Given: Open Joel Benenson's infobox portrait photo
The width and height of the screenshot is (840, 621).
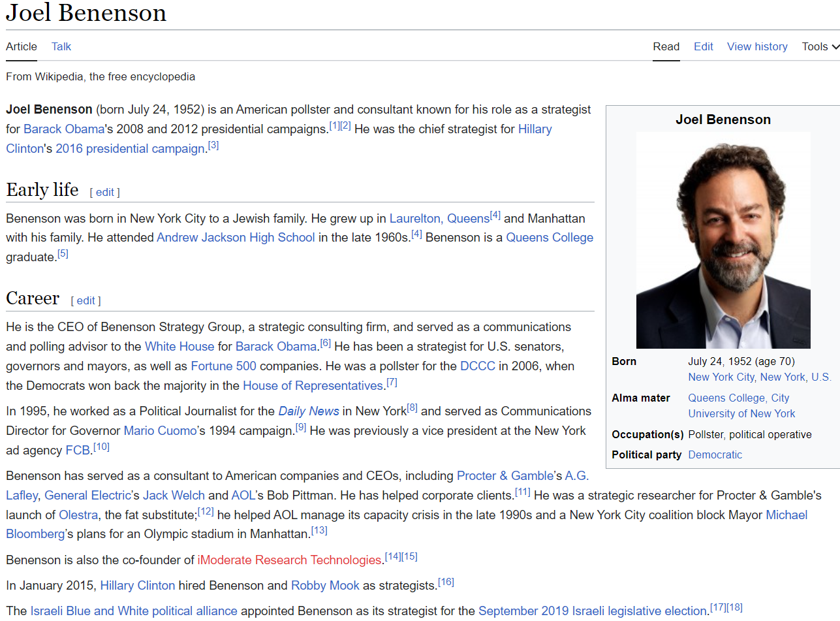Looking at the screenshot, I should 723,240.
